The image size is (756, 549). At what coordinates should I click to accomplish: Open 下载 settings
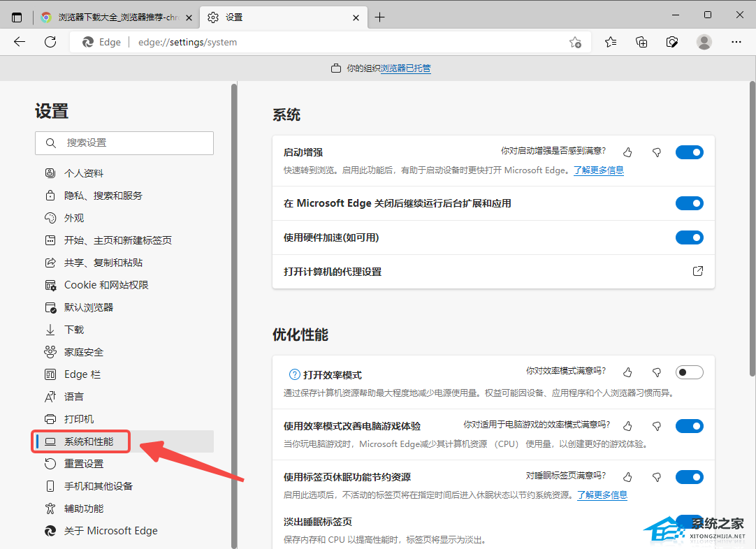coord(124,330)
